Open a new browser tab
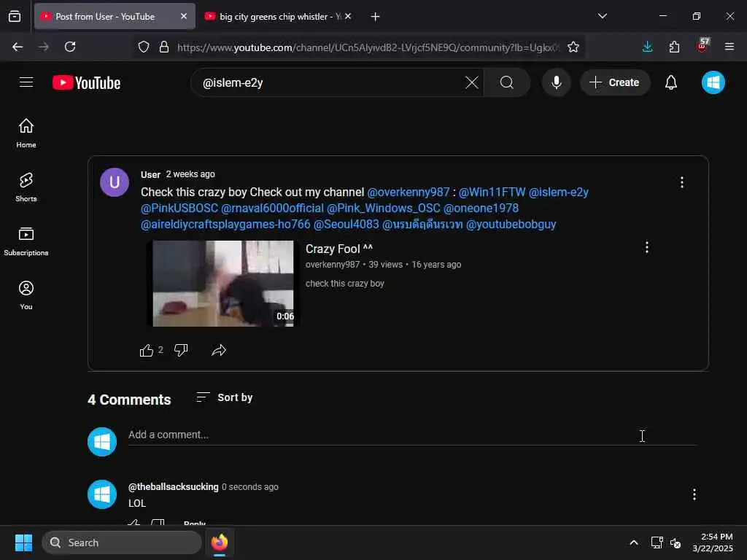The height and width of the screenshot is (560, 747). point(375,17)
